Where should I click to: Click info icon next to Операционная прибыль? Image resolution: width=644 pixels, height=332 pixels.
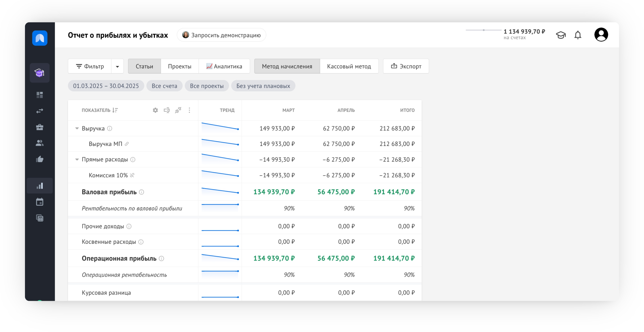click(161, 258)
